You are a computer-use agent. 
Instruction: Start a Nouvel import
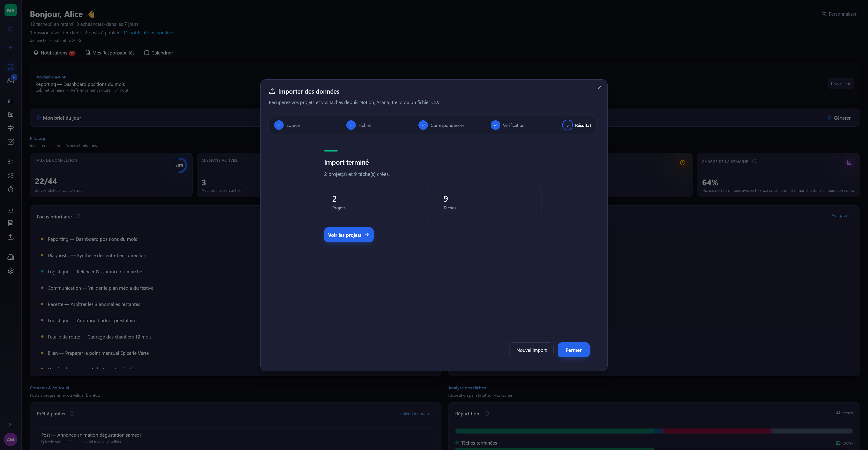pos(531,350)
